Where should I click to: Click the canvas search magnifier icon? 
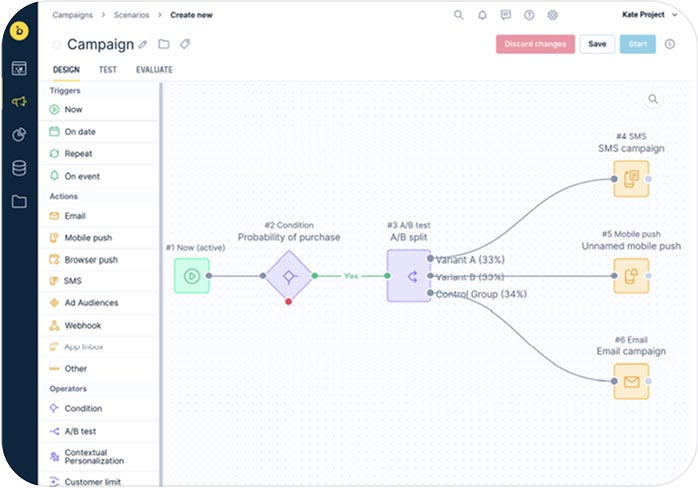tap(653, 99)
